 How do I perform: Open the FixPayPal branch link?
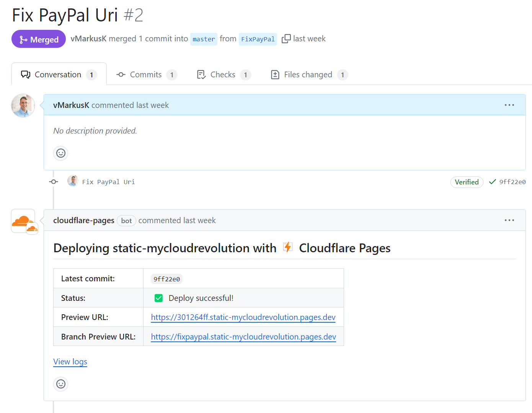pyautogui.click(x=258, y=39)
